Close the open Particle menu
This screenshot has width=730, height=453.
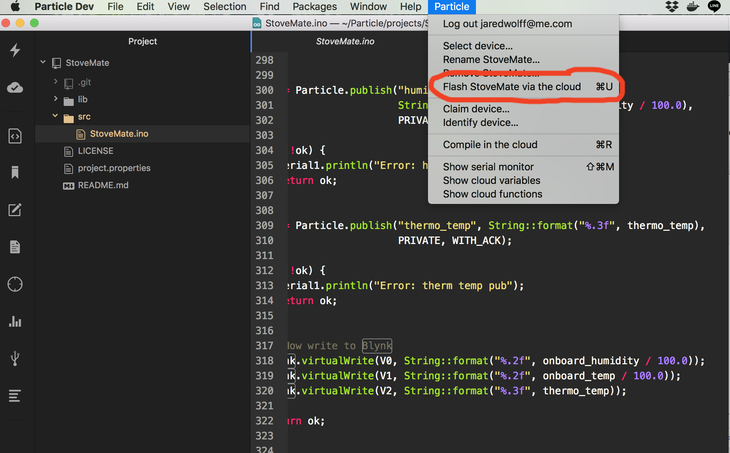point(452,7)
